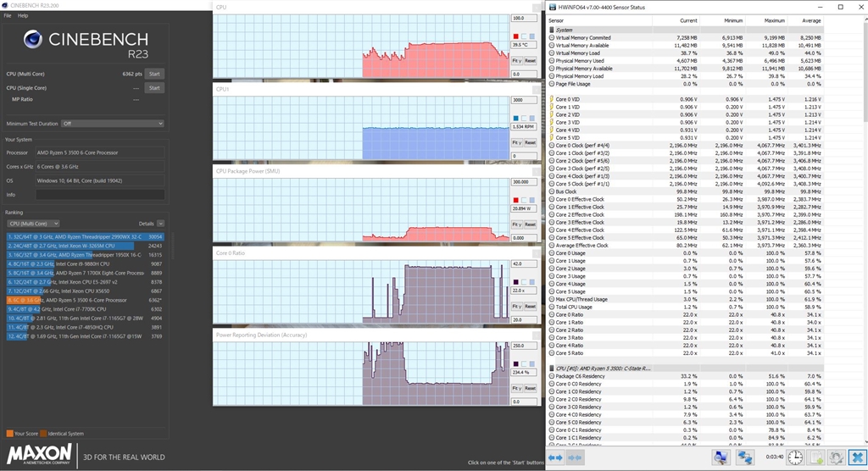
Task: Open the Minimum Test Duration dropdown
Action: point(113,124)
